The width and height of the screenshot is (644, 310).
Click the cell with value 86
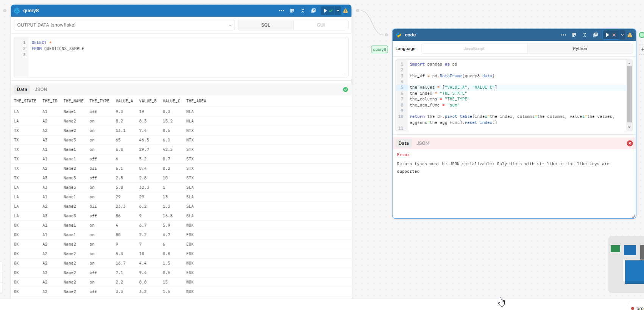(118, 216)
